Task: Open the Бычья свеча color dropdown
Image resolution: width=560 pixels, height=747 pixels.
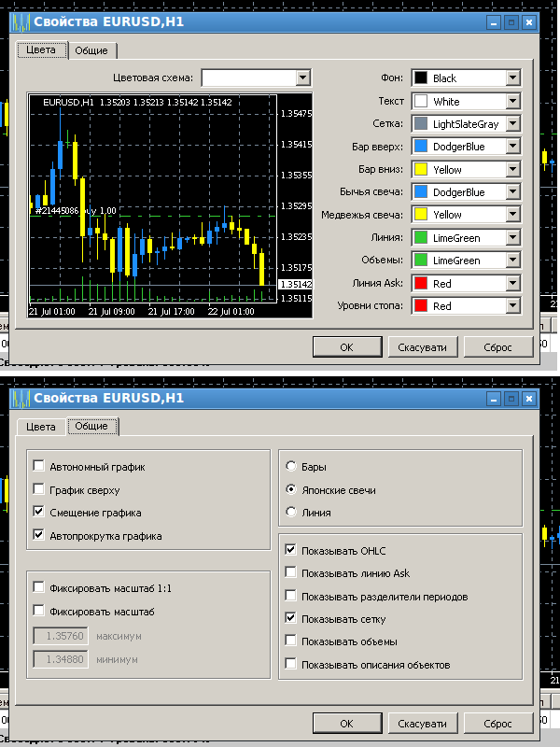Action: 512,192
